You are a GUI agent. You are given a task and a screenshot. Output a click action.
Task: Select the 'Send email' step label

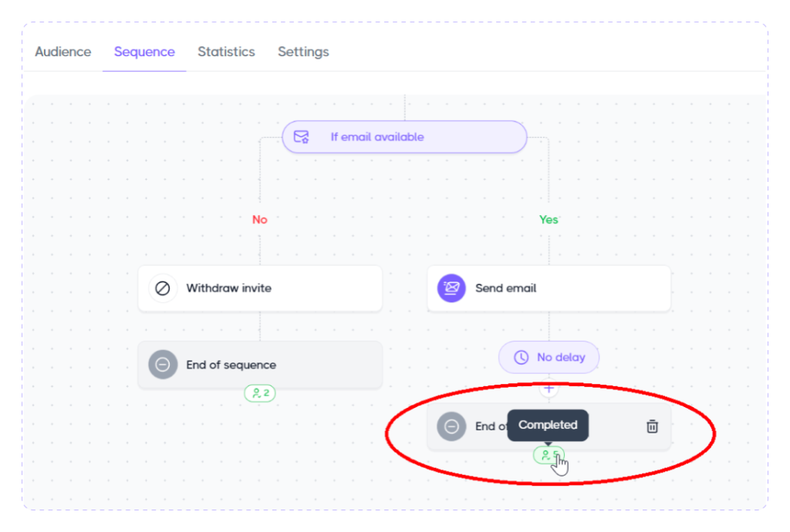(x=506, y=288)
